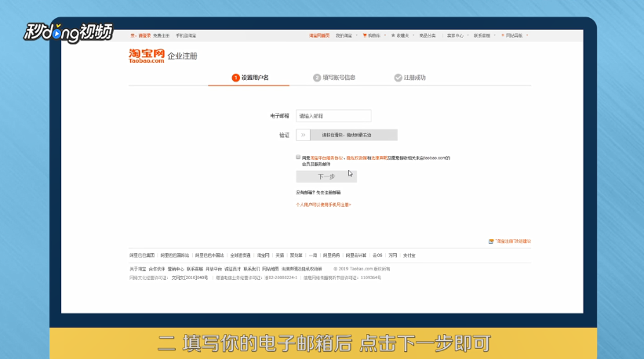644x359 pixels.
Task: Click 淘宝注册改进建议 feedback link
Action: tap(513, 241)
